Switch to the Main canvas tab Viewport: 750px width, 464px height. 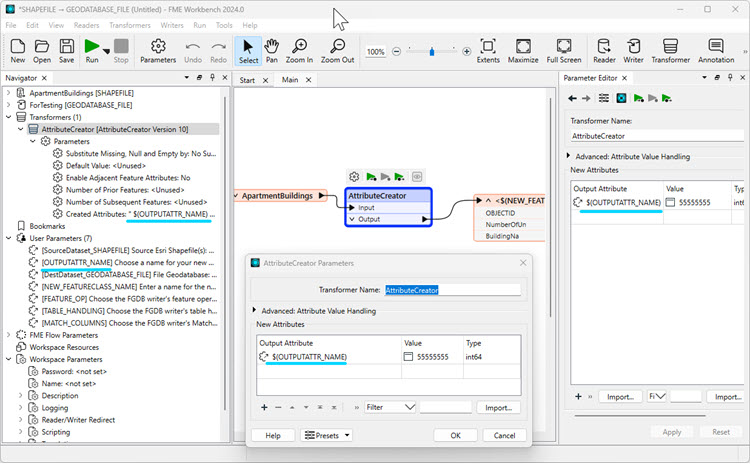[x=290, y=80]
